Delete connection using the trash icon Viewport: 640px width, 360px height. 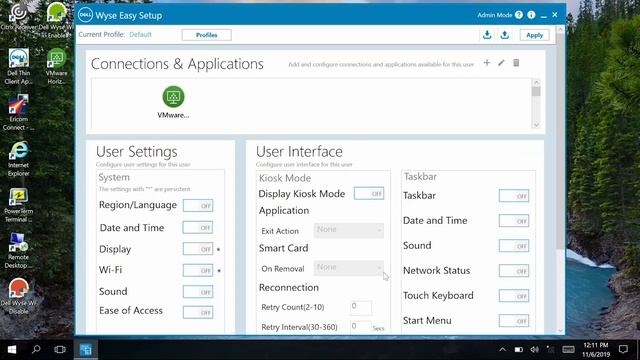[x=516, y=63]
